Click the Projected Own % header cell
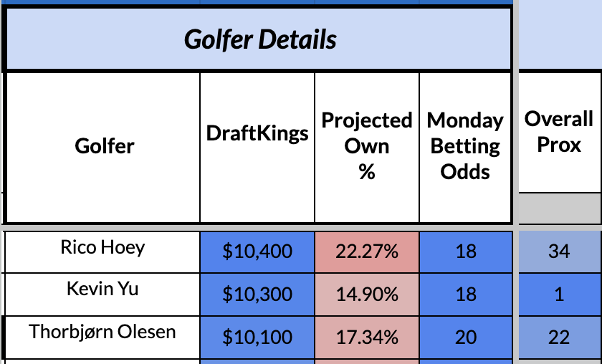Viewport: 602px width, 364px height. (x=367, y=146)
